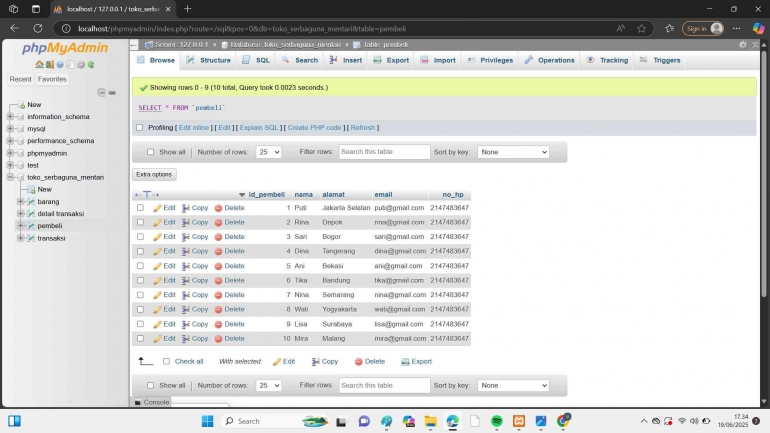This screenshot has width=770, height=433.
Task: Click Edit inline link
Action: (x=193, y=128)
